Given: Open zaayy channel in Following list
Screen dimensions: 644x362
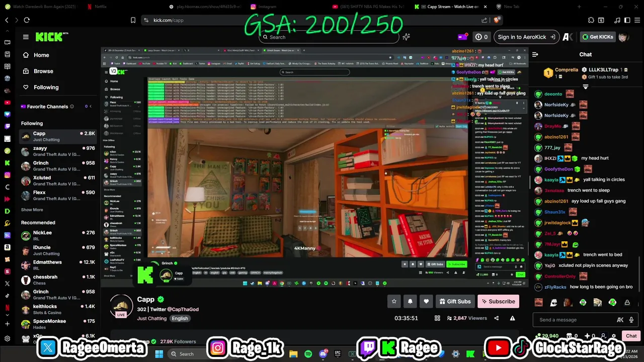Looking at the screenshot, I should [58, 151].
